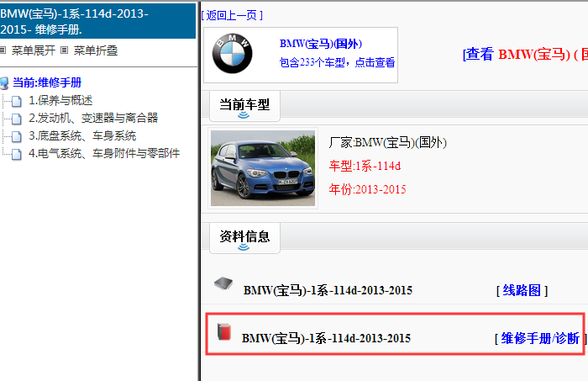
Task: Click BMW(宝马)-1系-114d-2013-2015 text in 线路图 row
Action: [328, 290]
